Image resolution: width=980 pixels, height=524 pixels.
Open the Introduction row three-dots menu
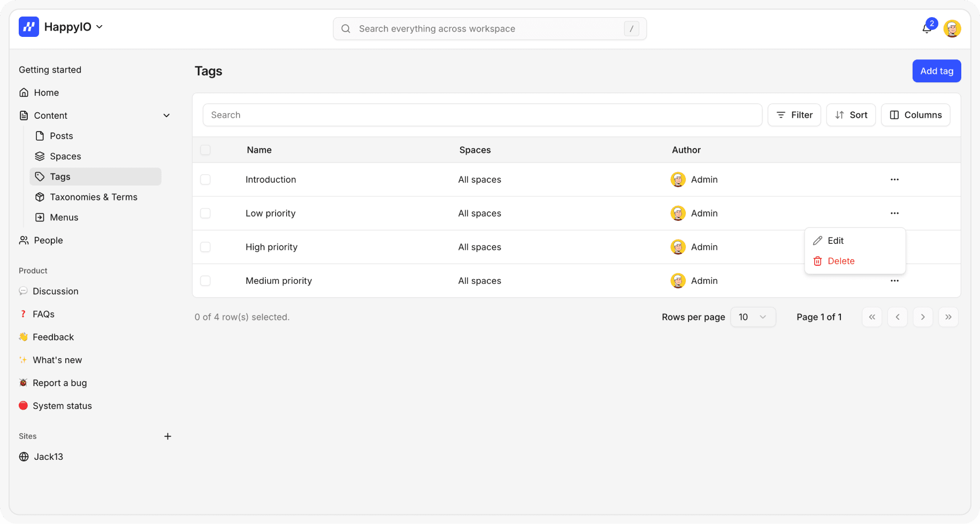894,180
